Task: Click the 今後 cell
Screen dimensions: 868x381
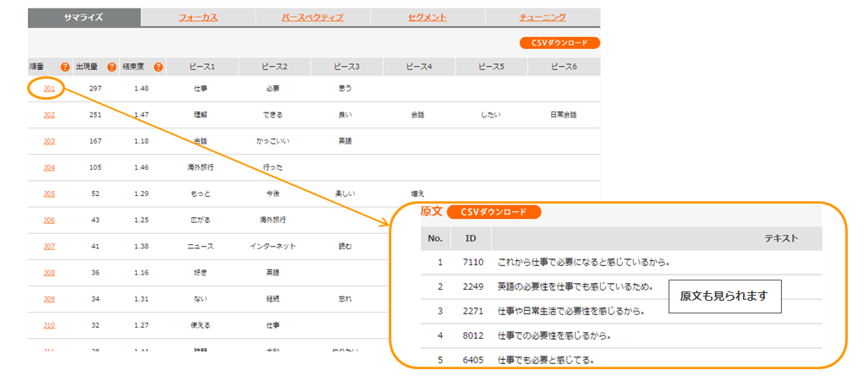Action: pyautogui.click(x=273, y=193)
